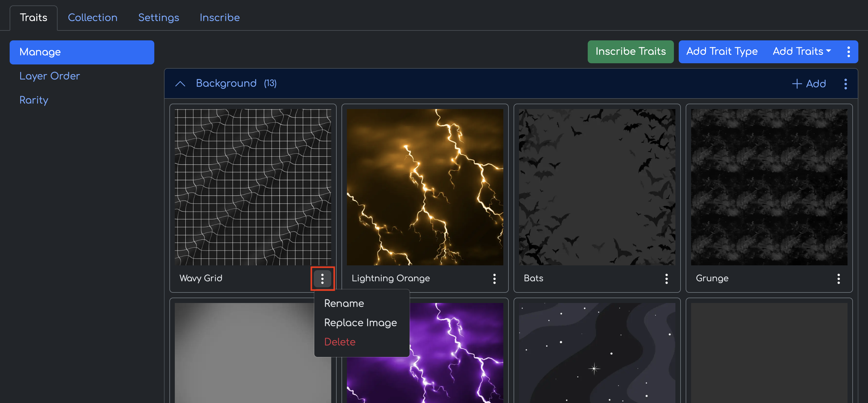Select Rename from context menu
The image size is (868, 403).
pos(344,303)
